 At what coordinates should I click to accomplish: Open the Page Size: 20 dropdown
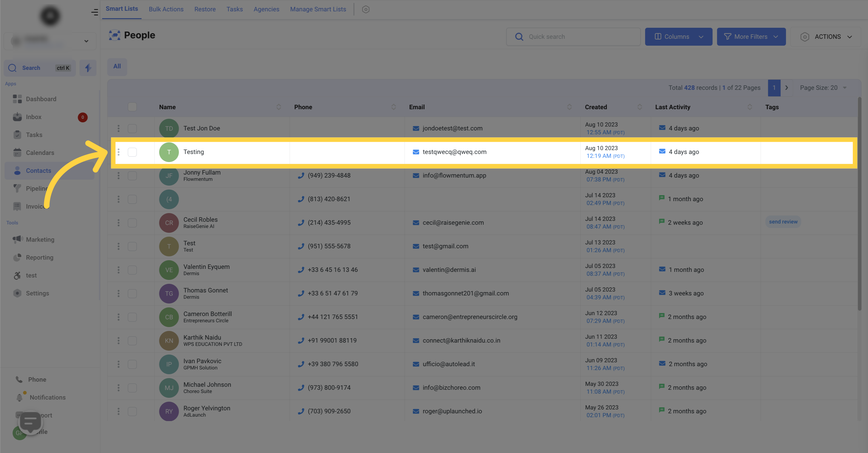823,87
